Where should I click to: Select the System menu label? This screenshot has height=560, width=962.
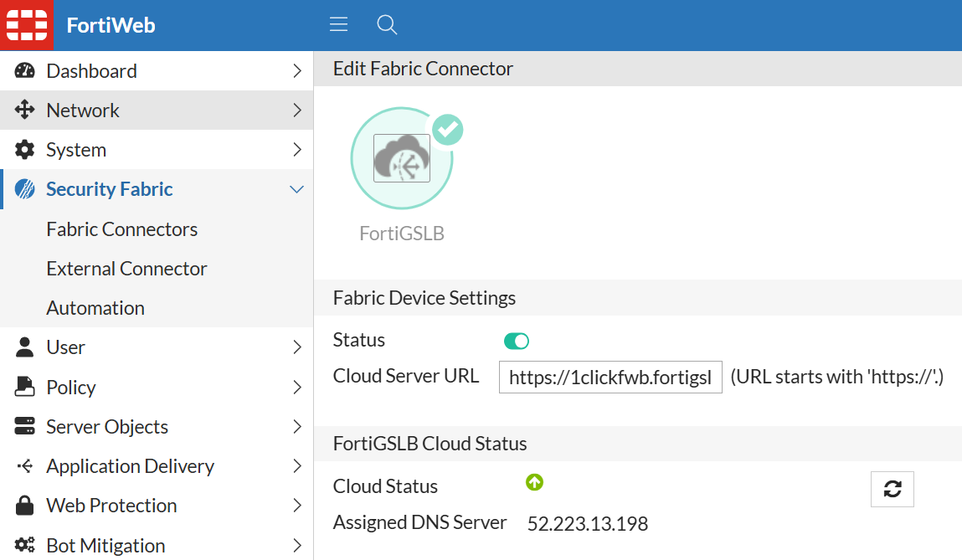pyautogui.click(x=76, y=150)
